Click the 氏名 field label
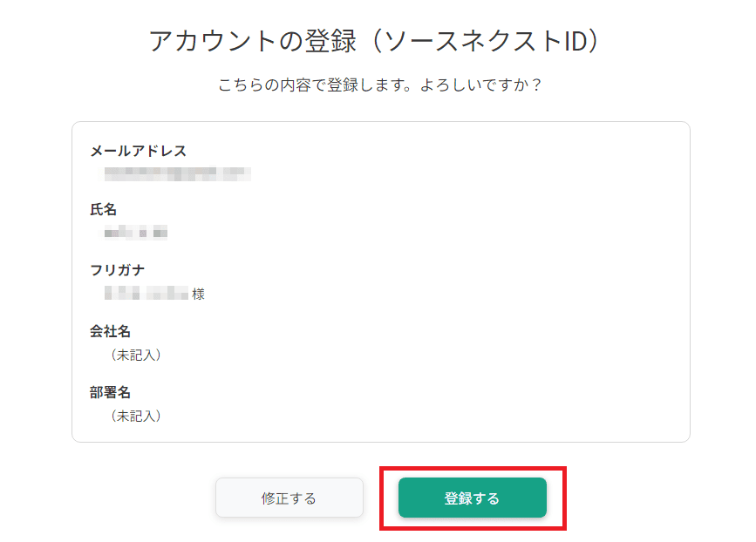The width and height of the screenshot is (756, 542). point(103,210)
